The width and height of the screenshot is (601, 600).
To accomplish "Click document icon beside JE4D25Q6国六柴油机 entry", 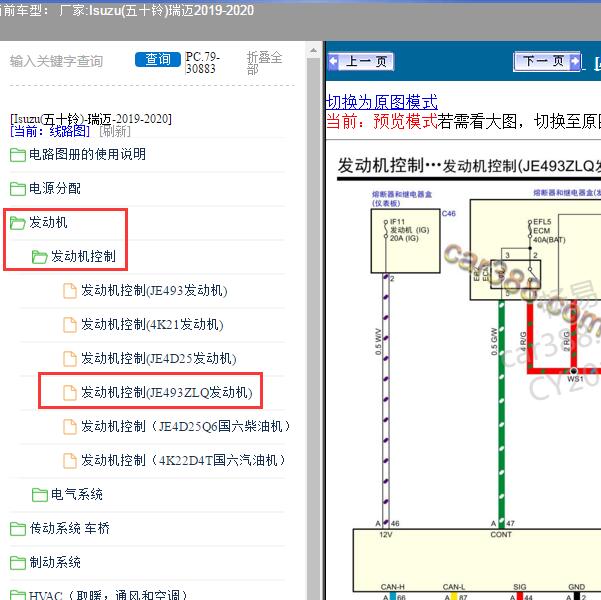I will pos(69,427).
